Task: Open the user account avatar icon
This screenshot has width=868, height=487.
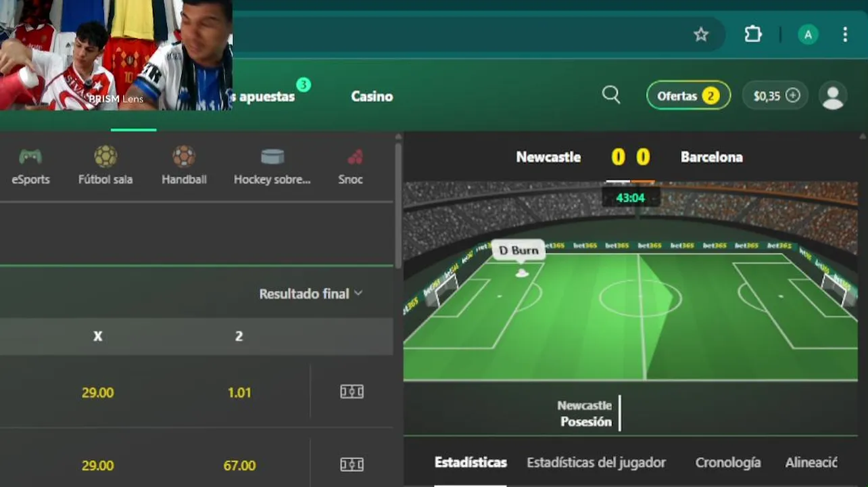Action: [x=833, y=96]
